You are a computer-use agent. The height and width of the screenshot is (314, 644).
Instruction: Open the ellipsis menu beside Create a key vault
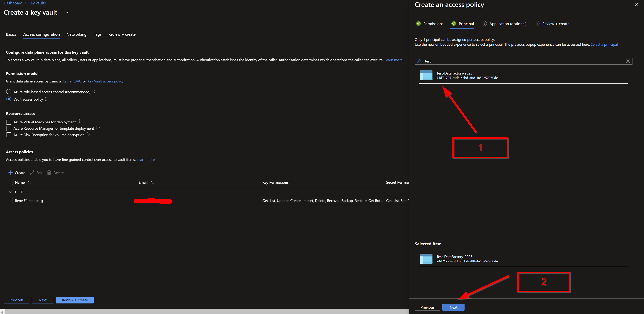point(66,13)
